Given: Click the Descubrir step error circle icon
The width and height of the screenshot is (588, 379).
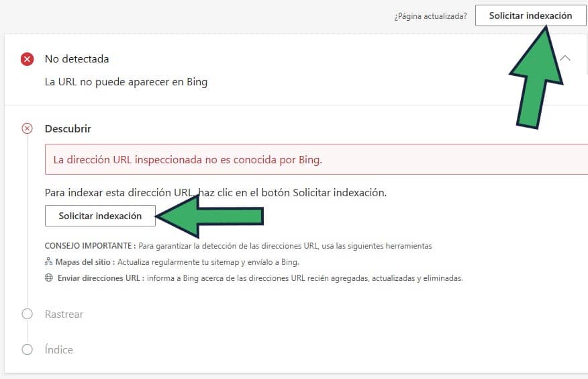Looking at the screenshot, I should [27, 129].
